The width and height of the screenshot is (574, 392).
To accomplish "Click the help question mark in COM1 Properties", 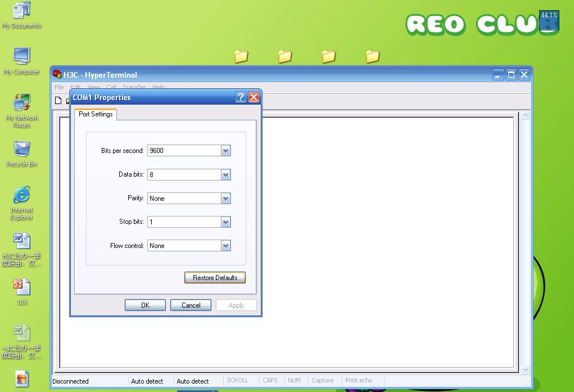I will point(241,97).
